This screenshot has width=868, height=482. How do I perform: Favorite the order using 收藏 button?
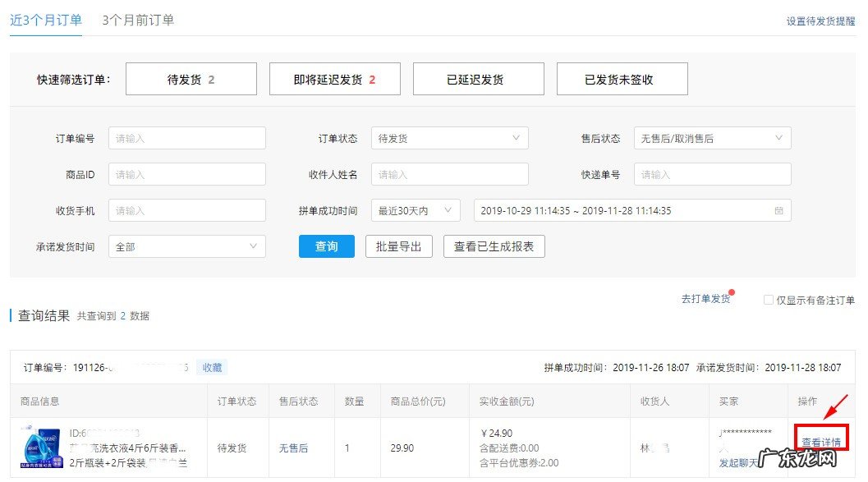[211, 367]
